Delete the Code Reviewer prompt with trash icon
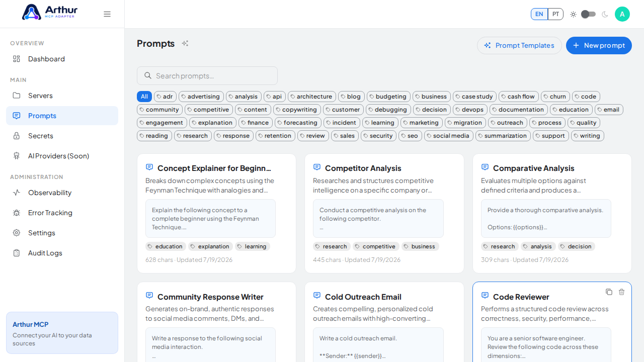Screen dimensions: 644x362 tap(621, 292)
